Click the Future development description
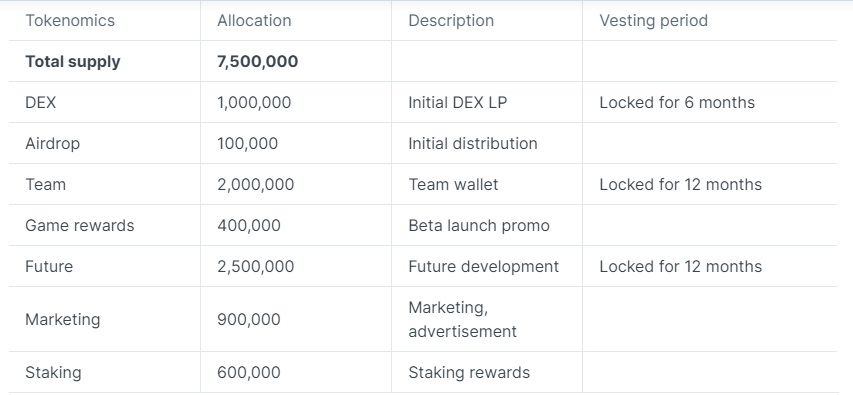 484,267
